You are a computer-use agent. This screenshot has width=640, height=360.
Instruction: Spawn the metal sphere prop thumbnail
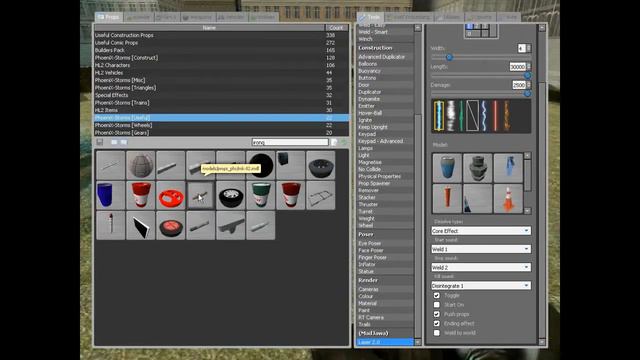[x=140, y=165]
